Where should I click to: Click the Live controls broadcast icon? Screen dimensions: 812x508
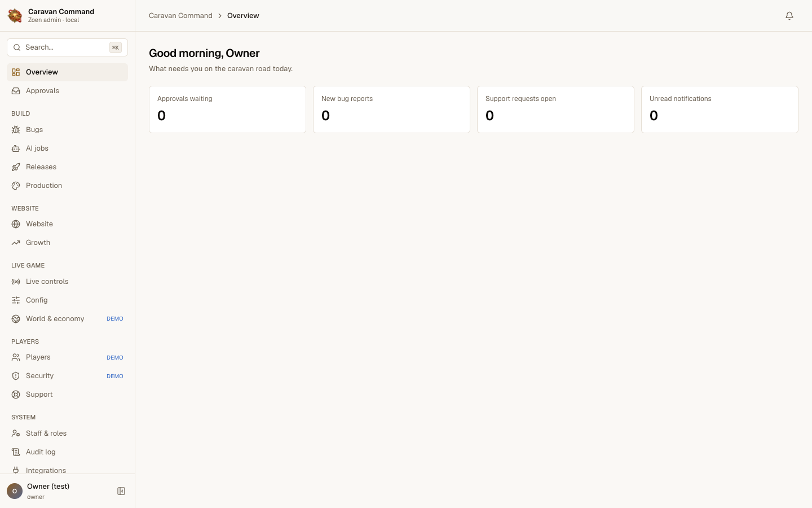16,282
